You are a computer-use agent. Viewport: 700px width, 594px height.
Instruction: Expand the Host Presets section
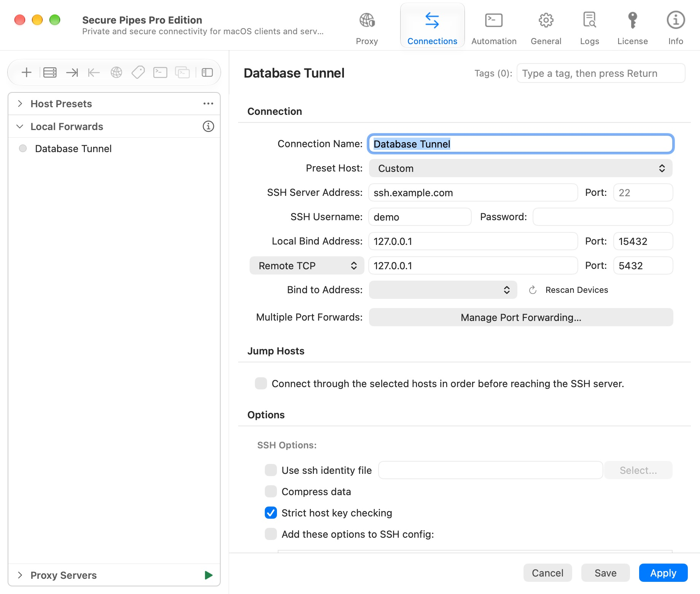tap(20, 103)
